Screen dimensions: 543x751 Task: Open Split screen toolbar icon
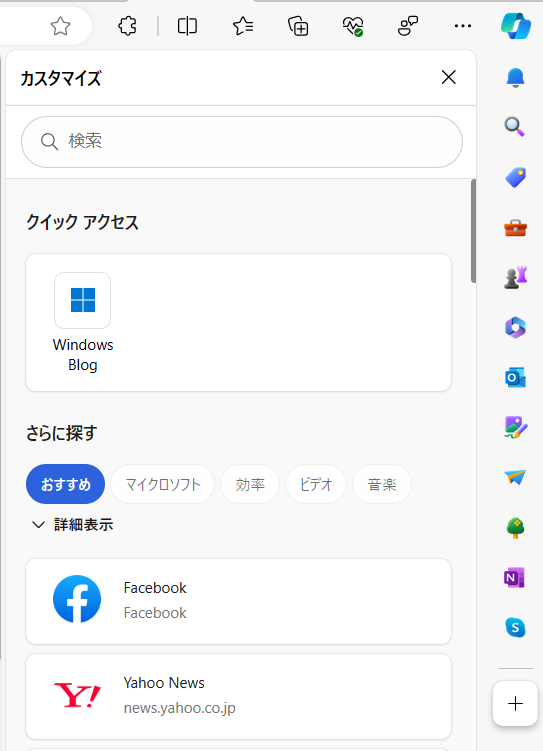click(187, 26)
